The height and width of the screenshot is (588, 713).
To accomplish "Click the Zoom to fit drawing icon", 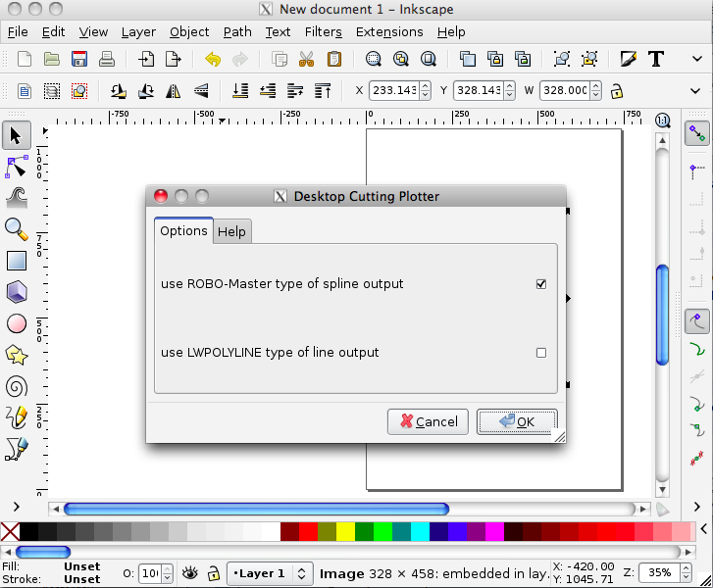I will tap(400, 59).
